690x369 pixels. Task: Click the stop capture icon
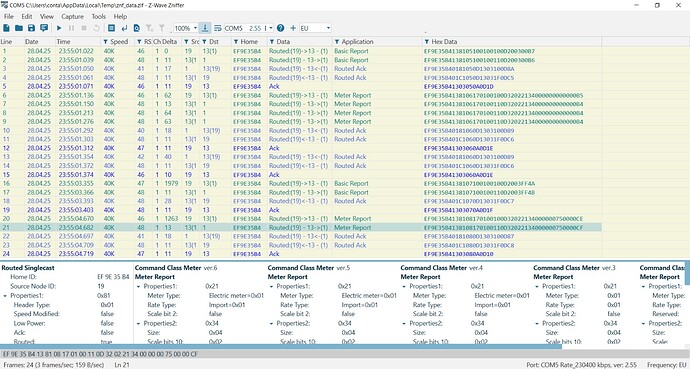[x=84, y=28]
